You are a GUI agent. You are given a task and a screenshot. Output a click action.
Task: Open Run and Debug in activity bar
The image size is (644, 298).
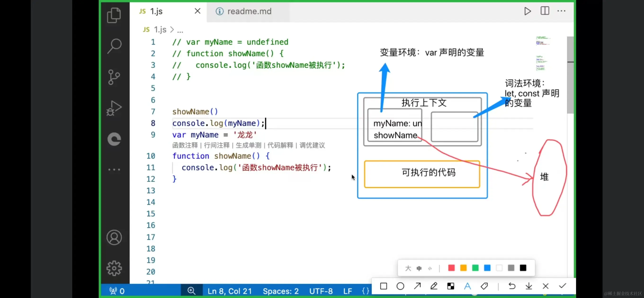tap(114, 108)
